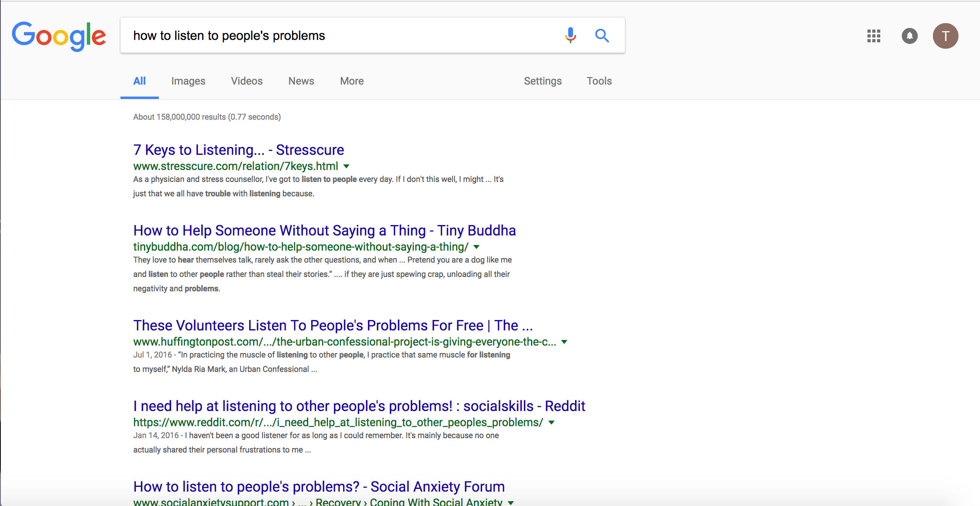980x506 pixels.
Task: Click the blue magnifier search button
Action: (x=602, y=36)
